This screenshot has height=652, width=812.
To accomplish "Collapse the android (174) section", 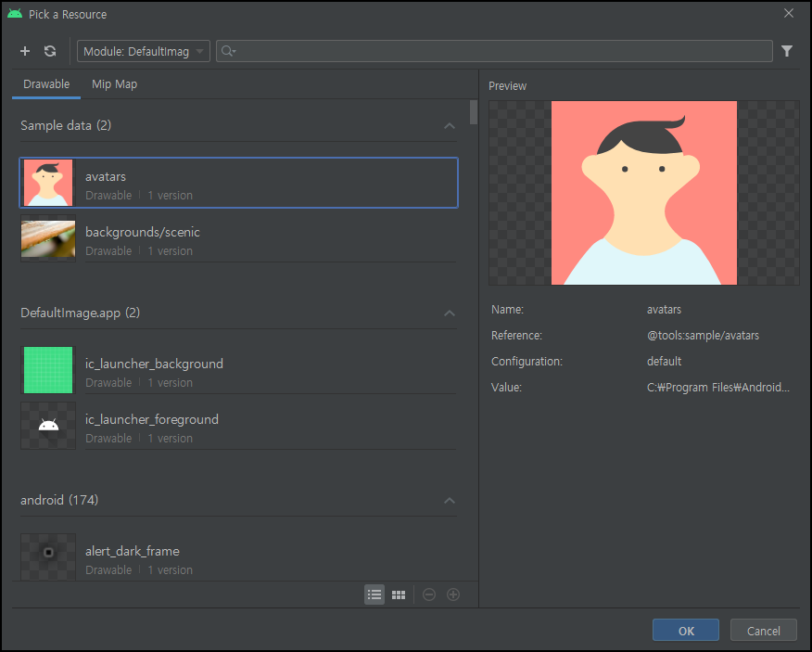I will tap(450, 501).
